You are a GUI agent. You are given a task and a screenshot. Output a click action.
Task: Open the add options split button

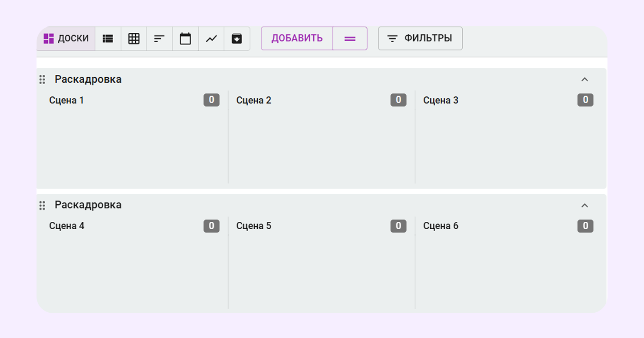tap(350, 39)
